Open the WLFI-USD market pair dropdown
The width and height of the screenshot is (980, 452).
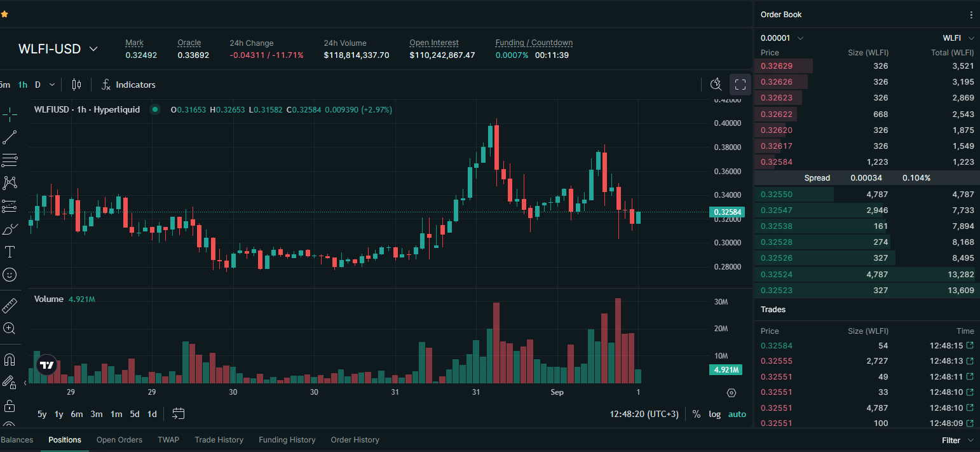[58, 49]
